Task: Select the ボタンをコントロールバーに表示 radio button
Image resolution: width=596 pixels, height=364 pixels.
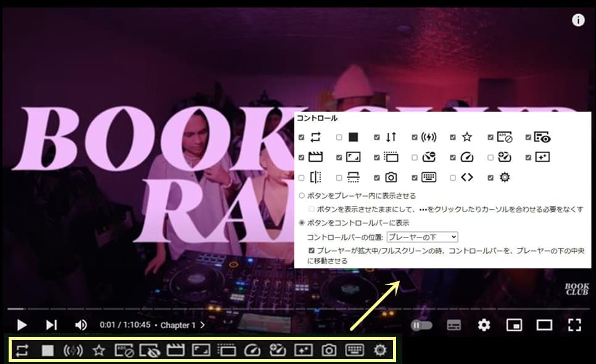Action: [x=302, y=223]
